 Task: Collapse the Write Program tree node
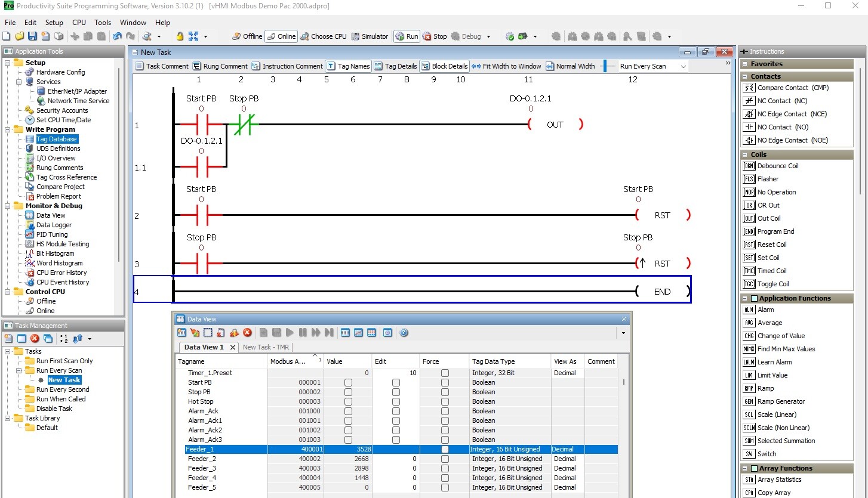coord(8,129)
